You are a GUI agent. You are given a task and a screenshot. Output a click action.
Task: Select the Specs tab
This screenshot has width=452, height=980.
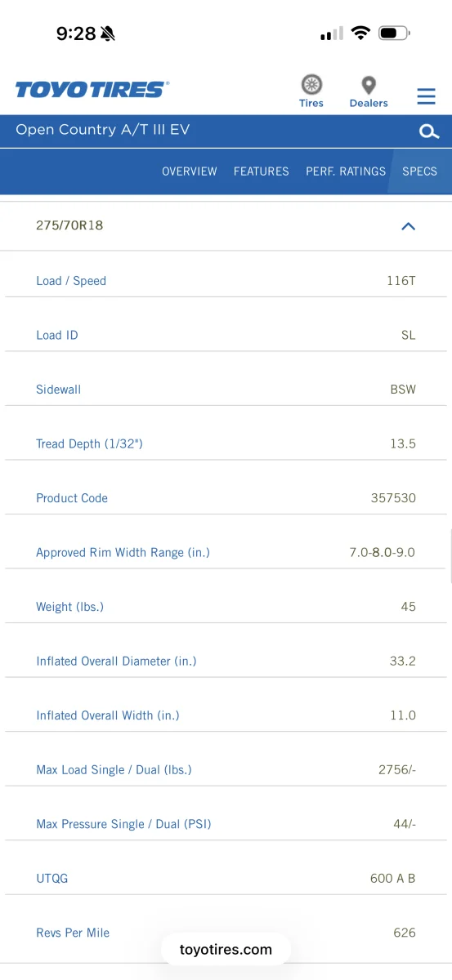tap(420, 171)
